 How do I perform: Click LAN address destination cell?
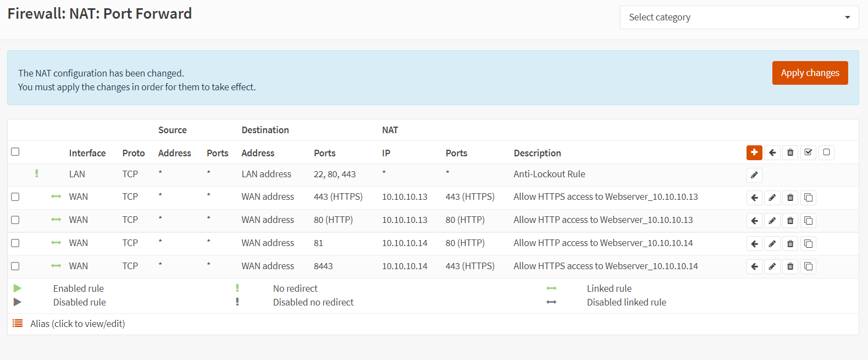click(x=266, y=174)
